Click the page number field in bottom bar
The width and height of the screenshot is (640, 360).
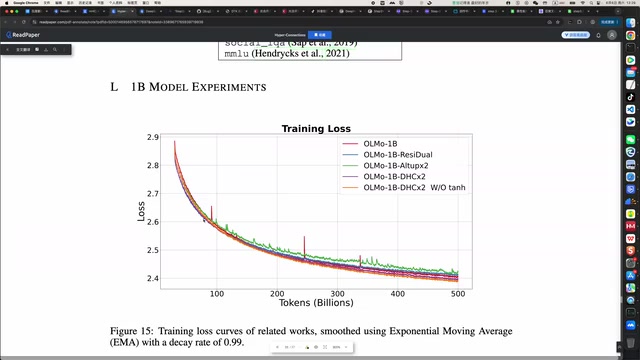click(x=289, y=347)
